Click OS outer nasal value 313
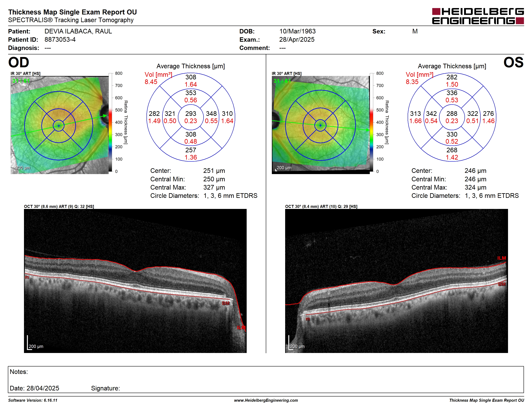The image size is (532, 411). [x=415, y=113]
